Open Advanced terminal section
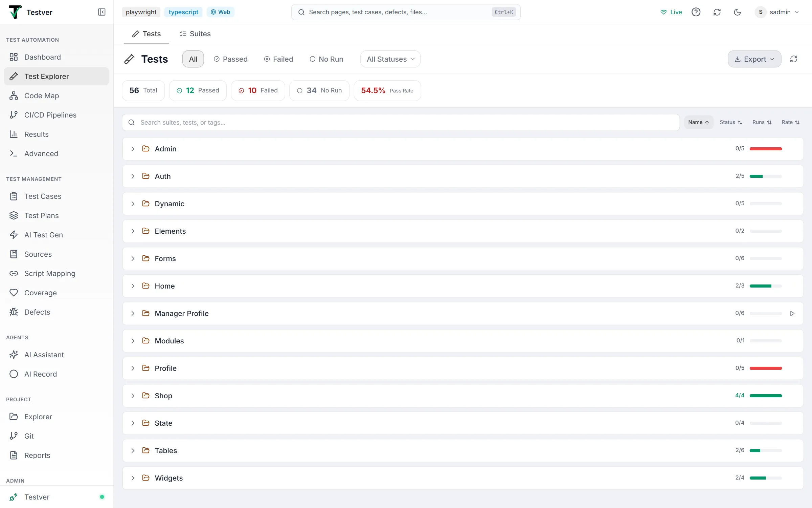 coord(57,153)
